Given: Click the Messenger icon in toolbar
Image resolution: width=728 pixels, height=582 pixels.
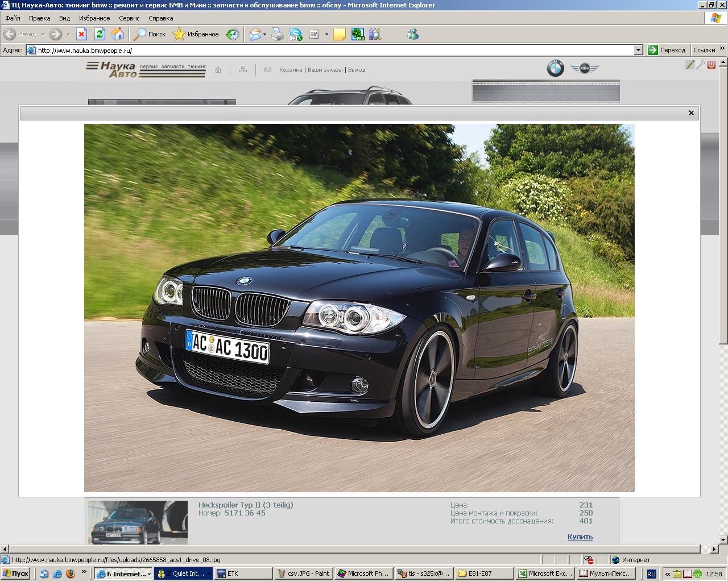Looking at the screenshot, I should [x=412, y=34].
